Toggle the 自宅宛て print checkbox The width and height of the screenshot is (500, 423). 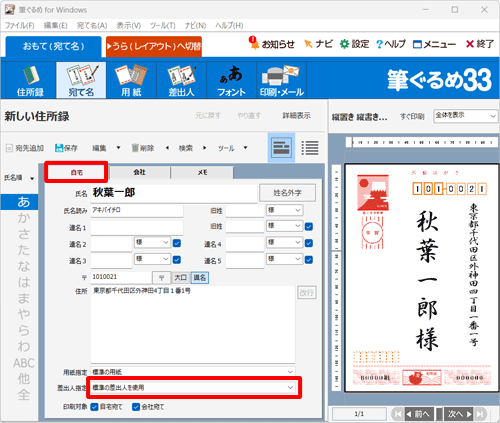(x=95, y=407)
